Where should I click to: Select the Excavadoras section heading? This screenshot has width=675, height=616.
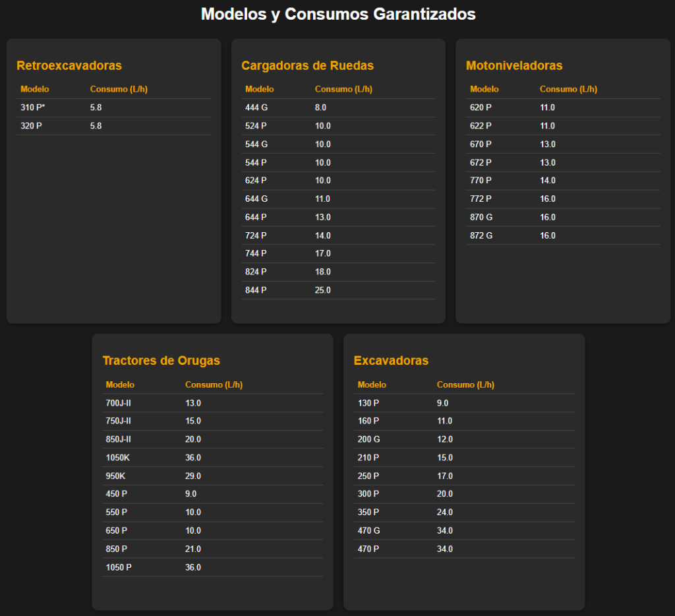pyautogui.click(x=391, y=361)
